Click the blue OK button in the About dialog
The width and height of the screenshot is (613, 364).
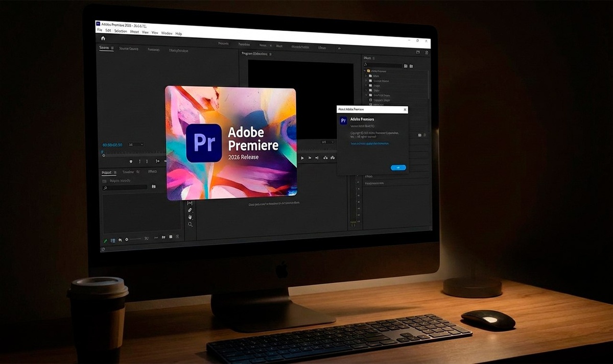[x=398, y=168]
